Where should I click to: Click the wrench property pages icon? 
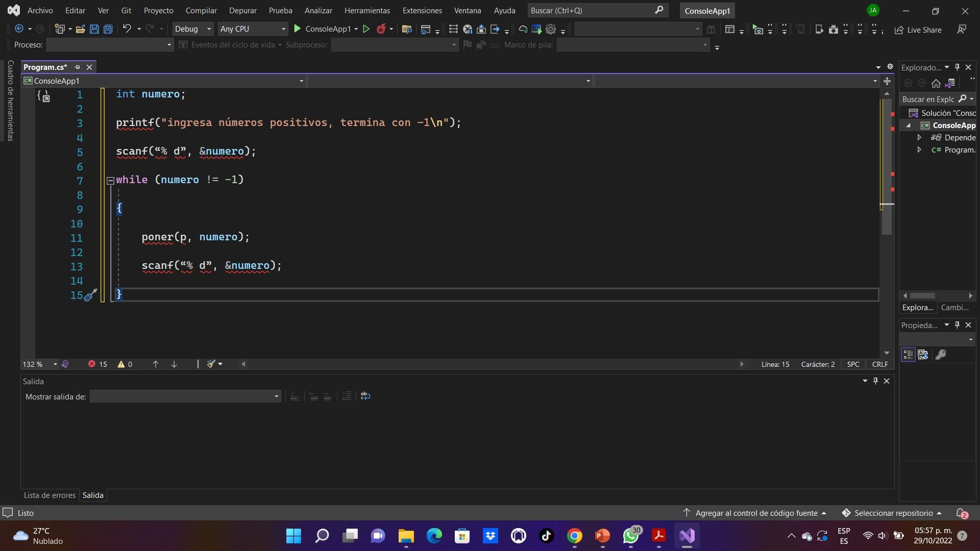[x=940, y=355]
